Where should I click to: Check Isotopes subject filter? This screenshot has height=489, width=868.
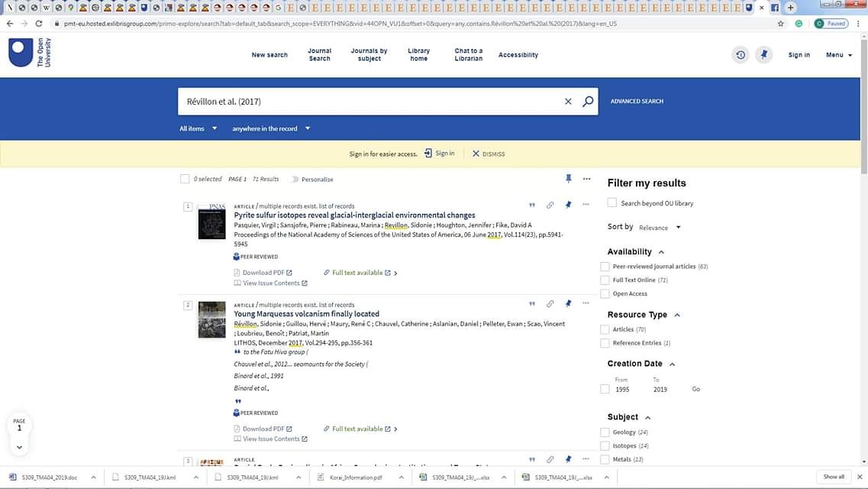tap(605, 445)
